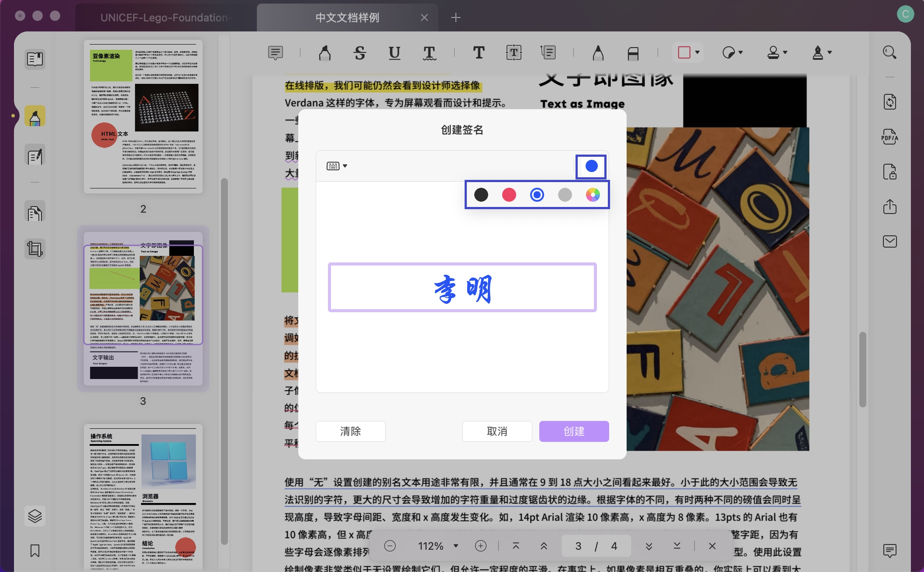Open the comments list icon
Viewport: 924px width, 572px height.
pyautogui.click(x=890, y=551)
